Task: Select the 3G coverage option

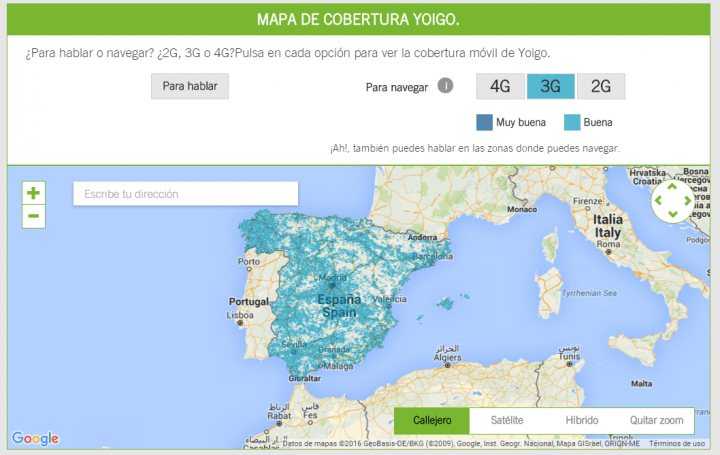Action: (551, 86)
